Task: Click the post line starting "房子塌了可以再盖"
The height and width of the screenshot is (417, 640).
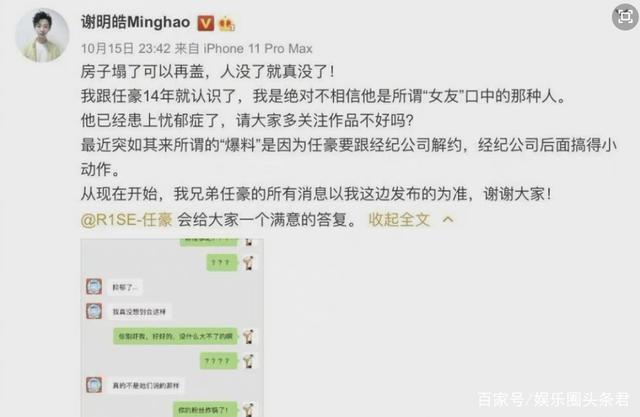Action: [x=207, y=72]
